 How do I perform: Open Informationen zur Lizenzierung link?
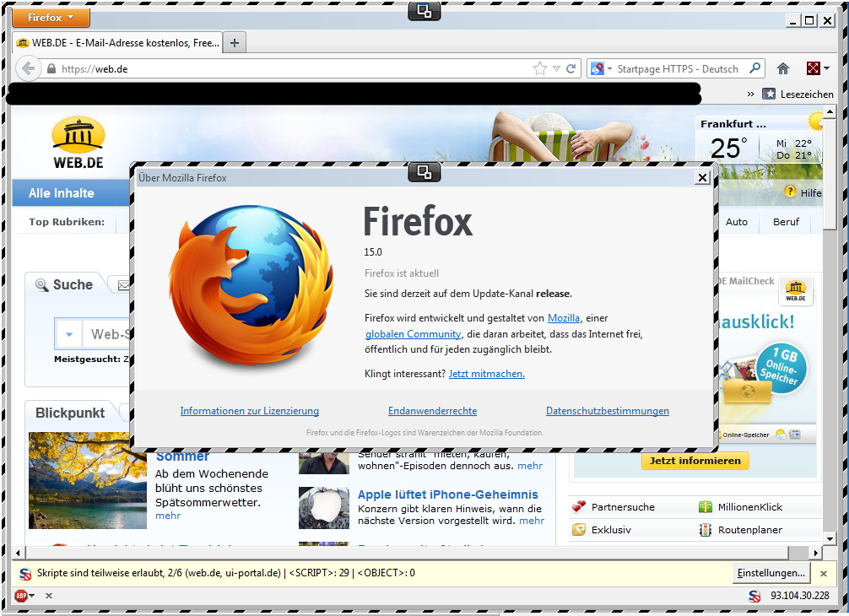[250, 411]
